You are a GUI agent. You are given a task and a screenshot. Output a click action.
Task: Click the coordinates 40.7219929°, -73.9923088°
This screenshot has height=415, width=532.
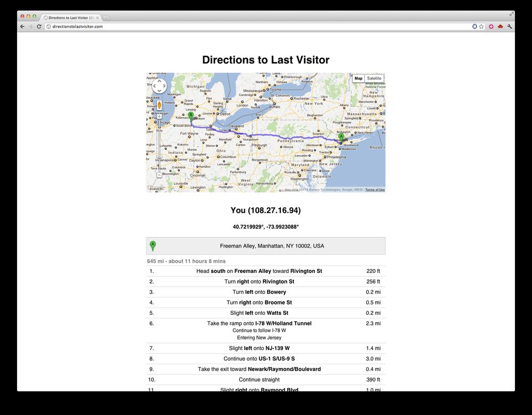coord(265,227)
